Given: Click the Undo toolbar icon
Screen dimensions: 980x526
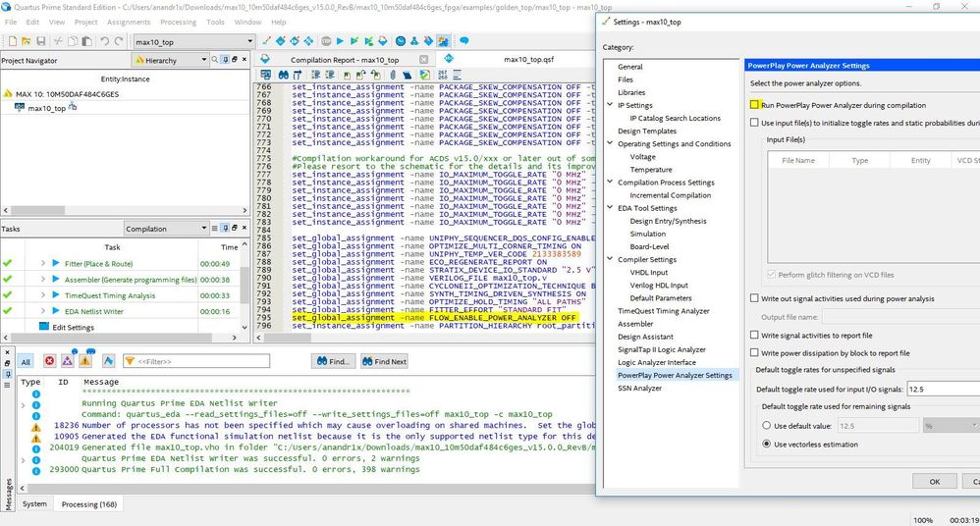Looking at the screenshot, I should (x=105, y=41).
